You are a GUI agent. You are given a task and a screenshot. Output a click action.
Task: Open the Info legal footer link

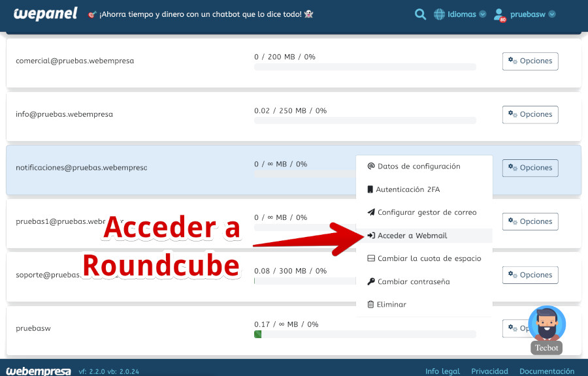click(442, 371)
